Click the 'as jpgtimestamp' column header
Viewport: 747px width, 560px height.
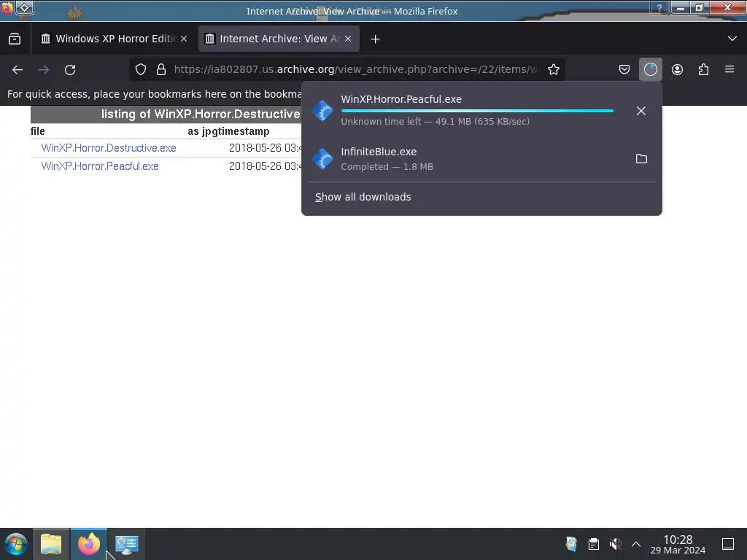coord(228,131)
